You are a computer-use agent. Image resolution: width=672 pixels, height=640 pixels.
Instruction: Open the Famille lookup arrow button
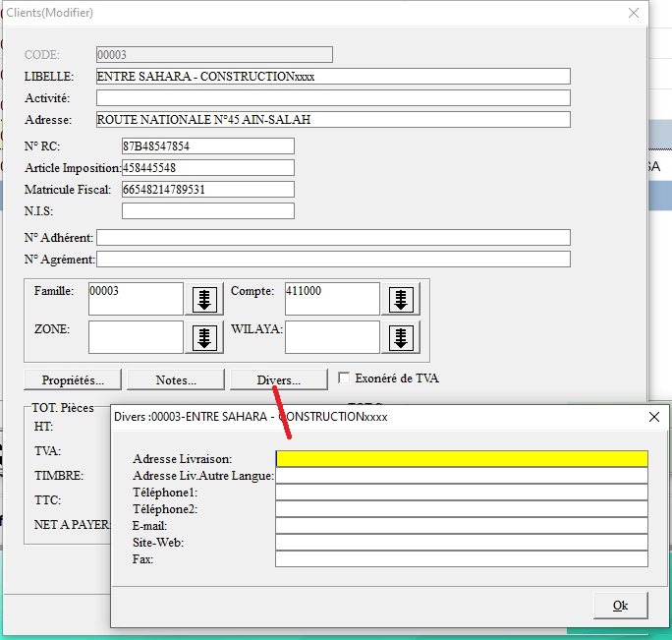(204, 300)
